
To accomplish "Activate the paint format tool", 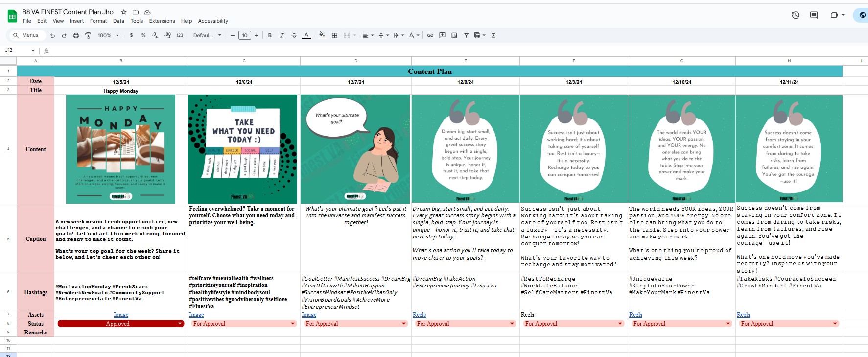I will pos(88,35).
